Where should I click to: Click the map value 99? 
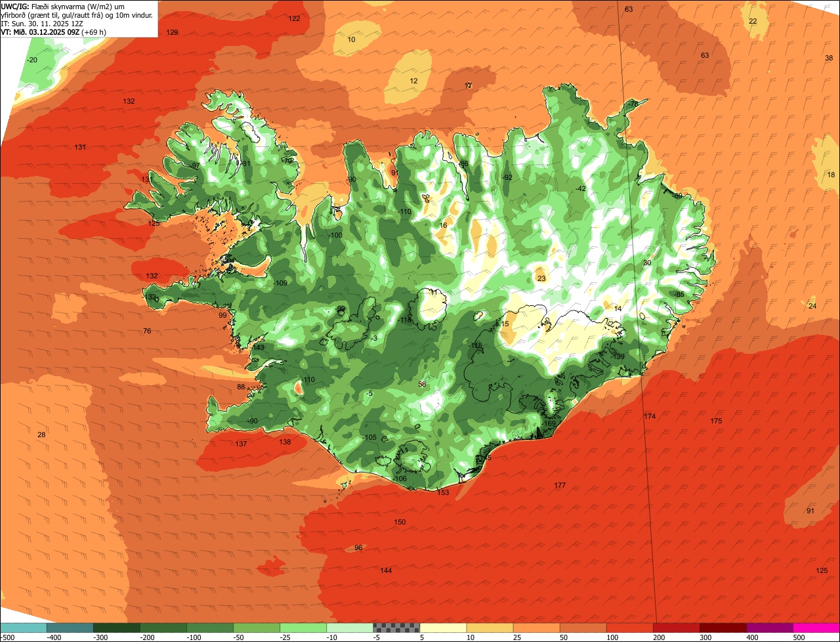(x=222, y=315)
